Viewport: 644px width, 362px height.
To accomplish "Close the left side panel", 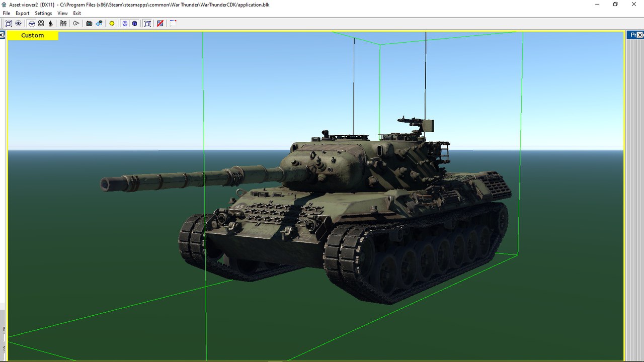I will [2, 35].
